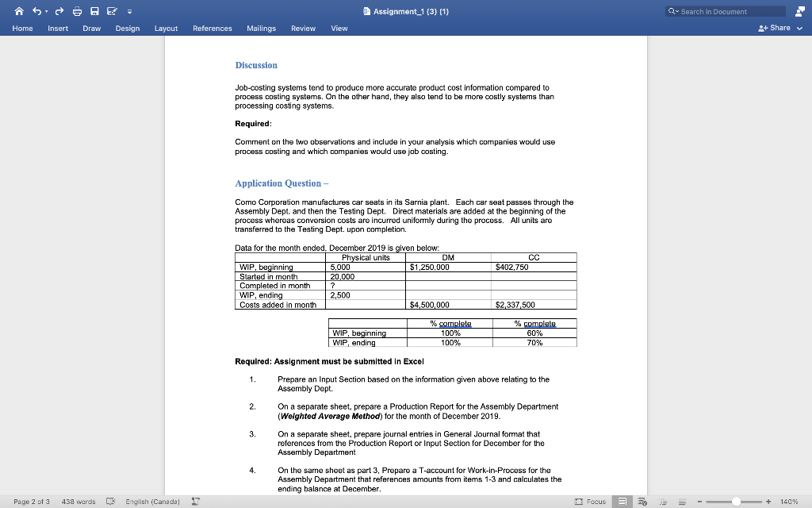The width and height of the screenshot is (812, 508).
Task: Click the Draft view icon near the zoom slider
Action: click(x=683, y=502)
